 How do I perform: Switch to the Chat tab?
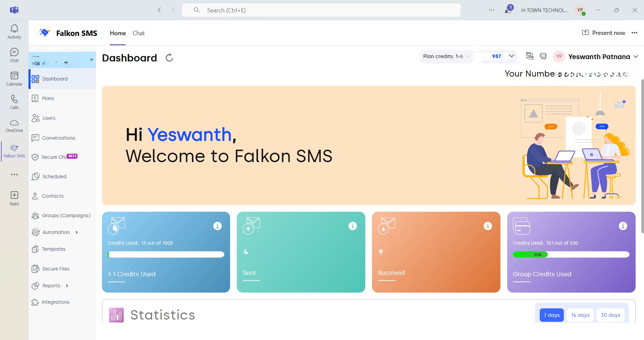(x=139, y=33)
